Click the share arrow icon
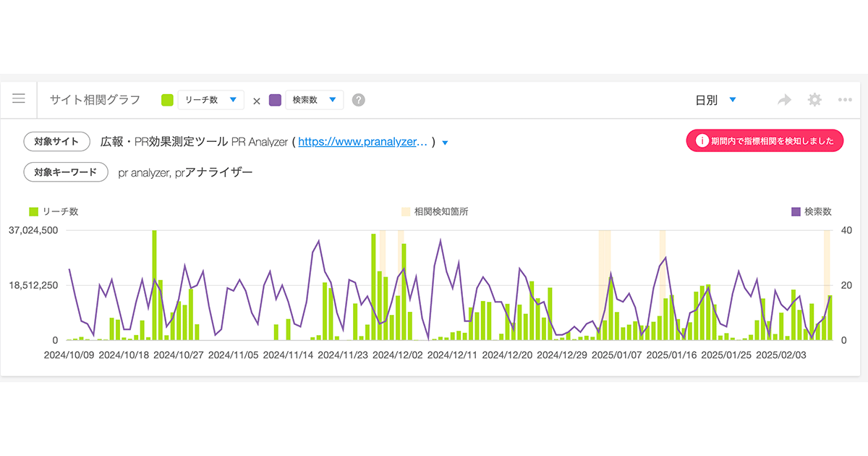The height and width of the screenshot is (456, 868). [784, 101]
